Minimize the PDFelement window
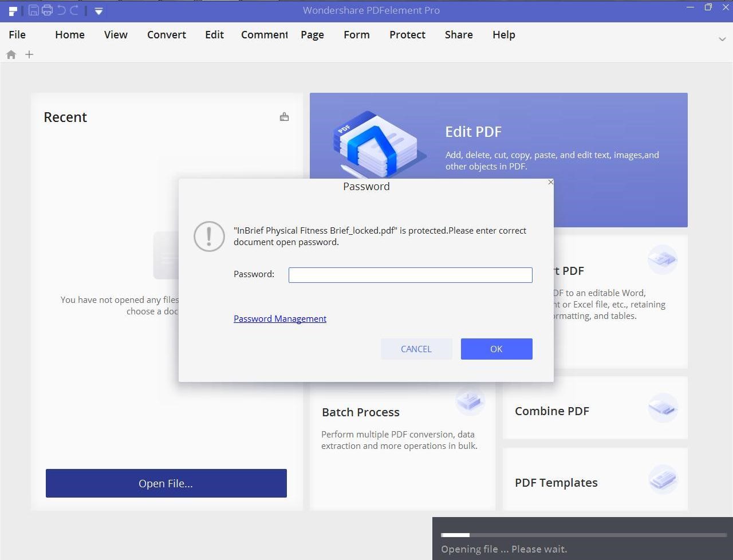 [x=690, y=7]
